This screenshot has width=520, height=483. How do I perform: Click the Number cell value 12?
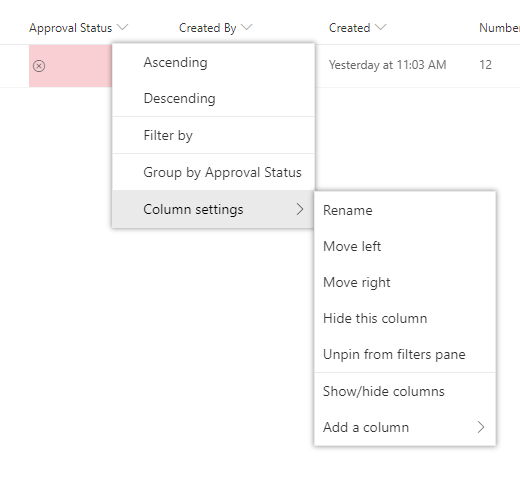click(x=485, y=65)
